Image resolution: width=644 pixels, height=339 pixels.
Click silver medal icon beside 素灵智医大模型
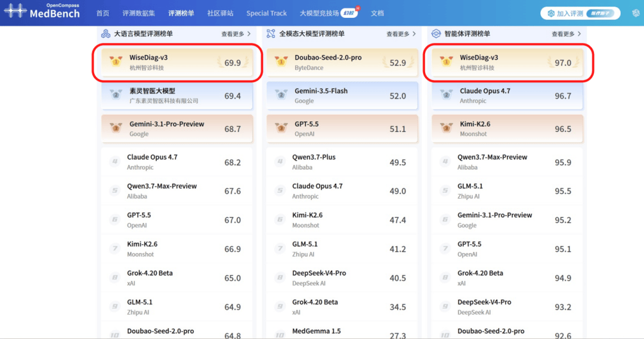116,94
